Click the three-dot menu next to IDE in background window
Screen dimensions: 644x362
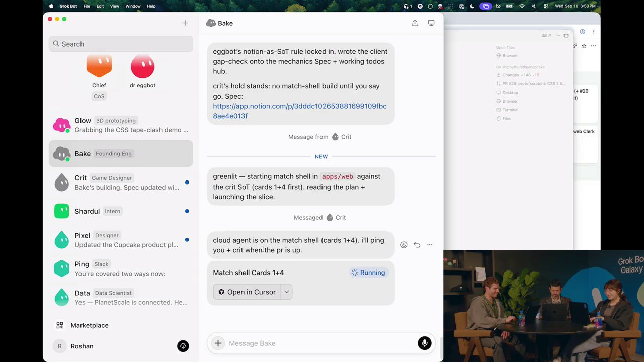[558, 36]
